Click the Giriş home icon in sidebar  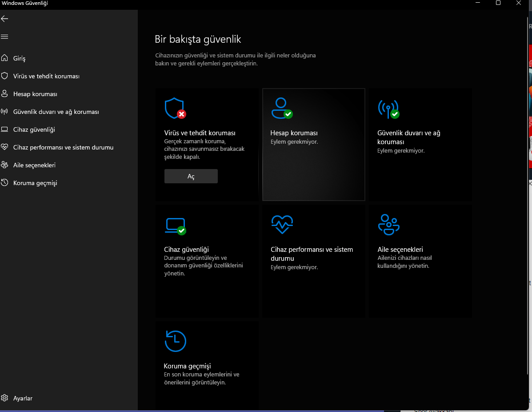[x=4, y=58]
